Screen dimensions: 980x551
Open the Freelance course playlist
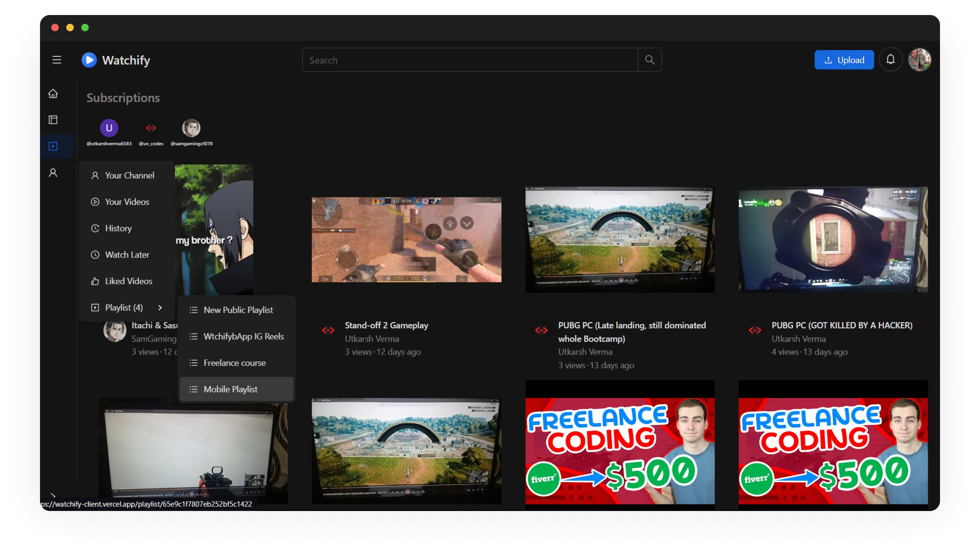(236, 362)
